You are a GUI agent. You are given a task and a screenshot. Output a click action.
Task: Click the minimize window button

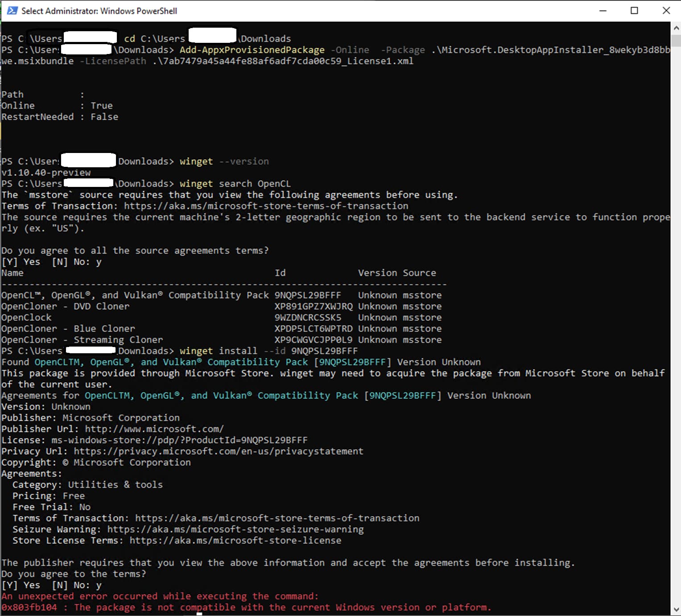point(603,10)
